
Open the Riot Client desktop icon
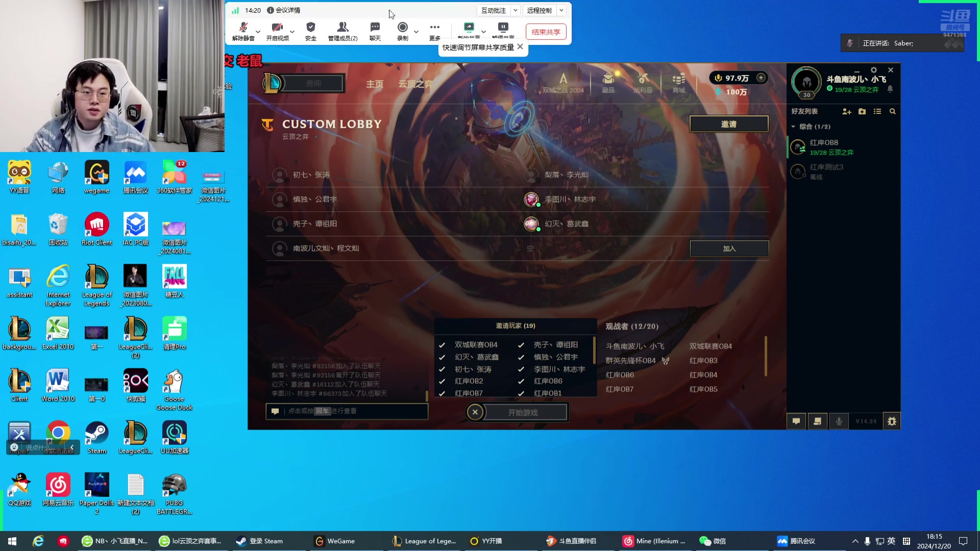(97, 229)
